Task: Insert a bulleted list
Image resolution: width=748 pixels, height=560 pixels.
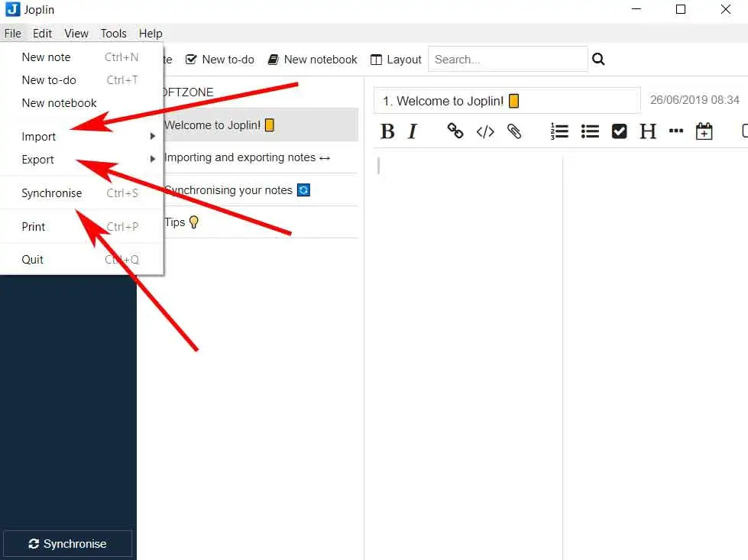Action: tap(590, 131)
